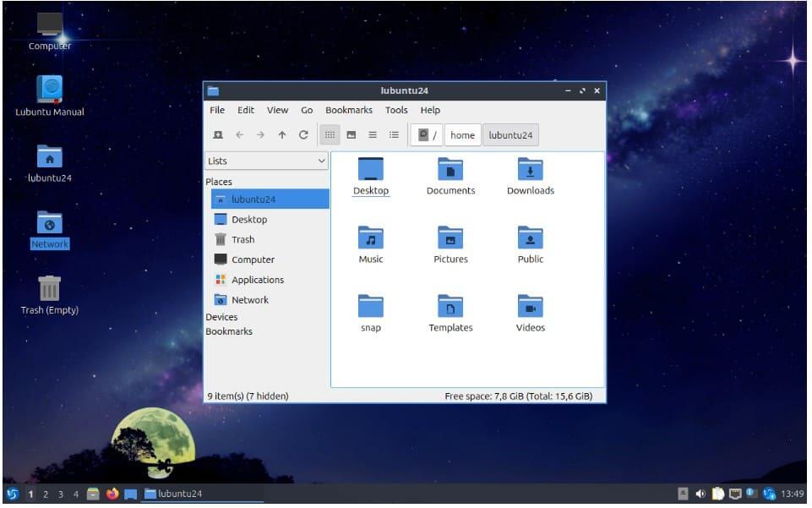
Task: Switch to icon view mode
Action: coord(330,135)
